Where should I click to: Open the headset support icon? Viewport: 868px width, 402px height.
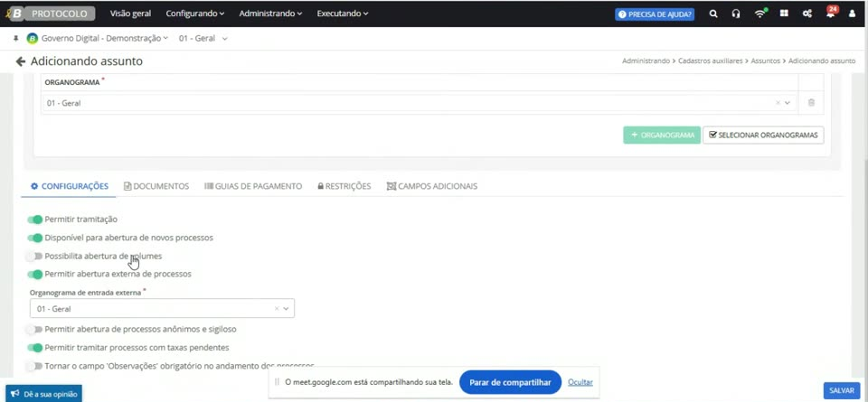tap(736, 14)
